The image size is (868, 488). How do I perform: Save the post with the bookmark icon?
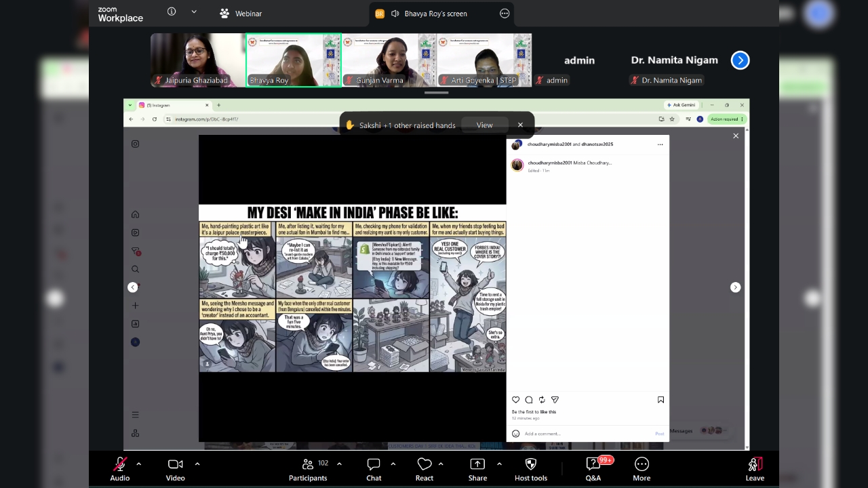tap(660, 400)
